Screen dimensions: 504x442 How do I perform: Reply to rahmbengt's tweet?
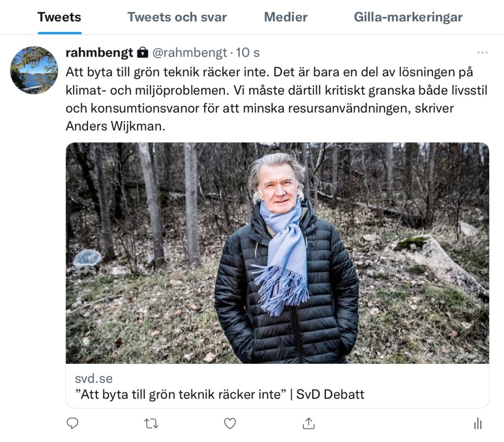pyautogui.click(x=72, y=423)
